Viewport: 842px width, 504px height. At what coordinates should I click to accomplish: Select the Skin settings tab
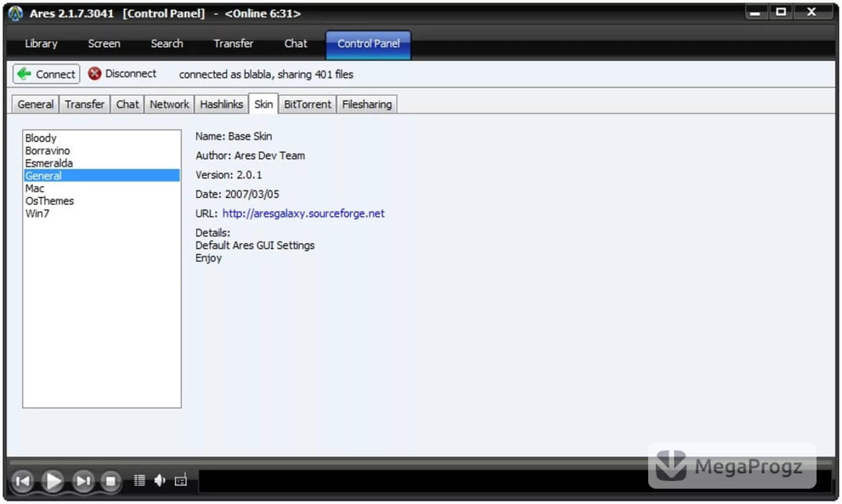(264, 104)
